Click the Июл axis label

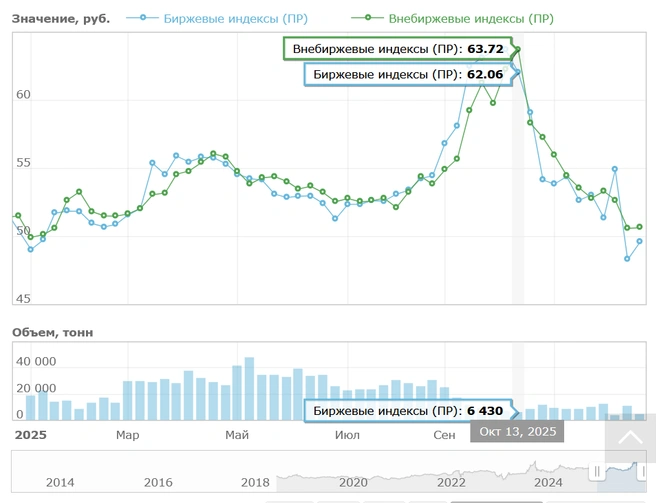coord(347,435)
